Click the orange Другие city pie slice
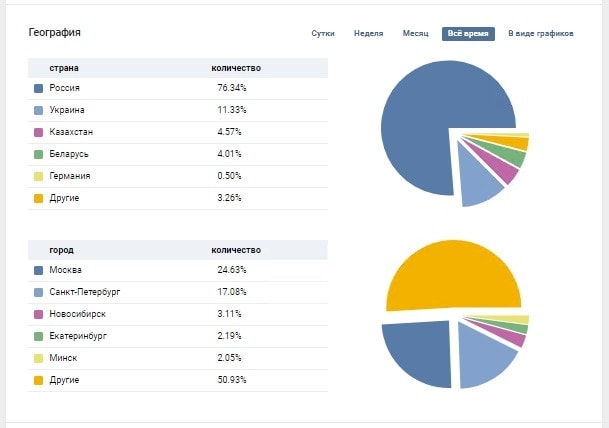609x428 pixels. click(450, 275)
